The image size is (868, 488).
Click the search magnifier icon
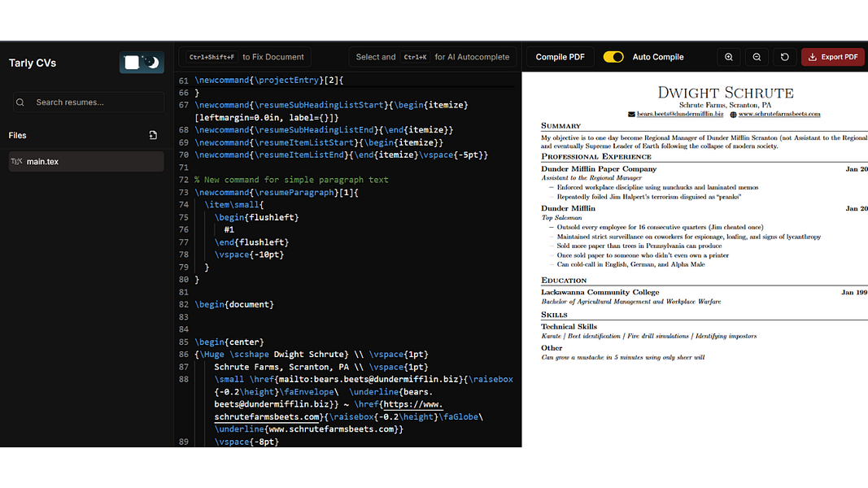coord(20,102)
